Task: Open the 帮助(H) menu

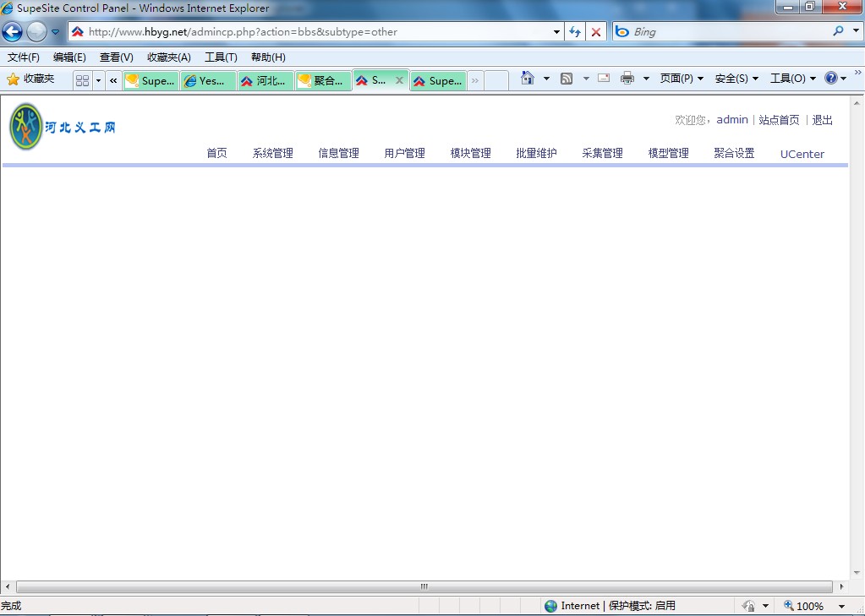Action: (x=268, y=57)
